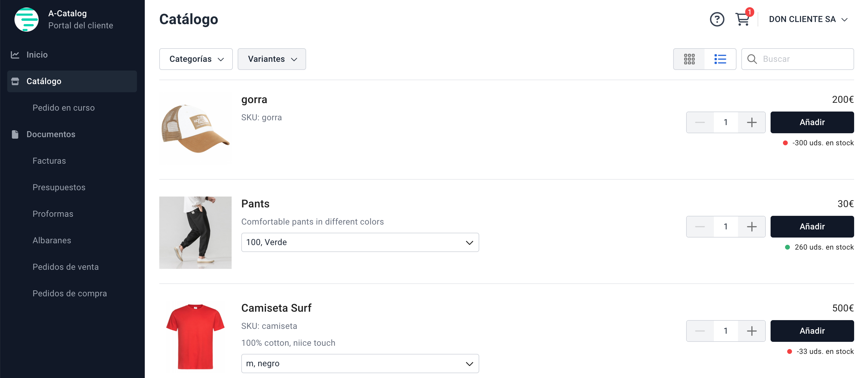868x378 pixels.
Task: Open Facturas in the sidebar
Action: click(x=49, y=161)
